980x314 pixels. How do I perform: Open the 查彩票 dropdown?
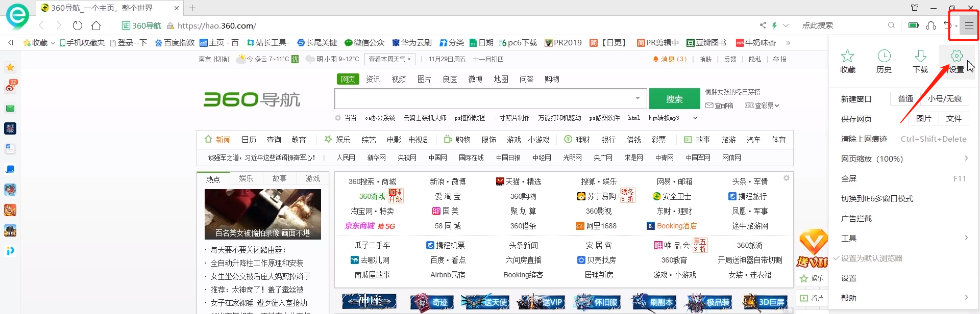(x=763, y=106)
